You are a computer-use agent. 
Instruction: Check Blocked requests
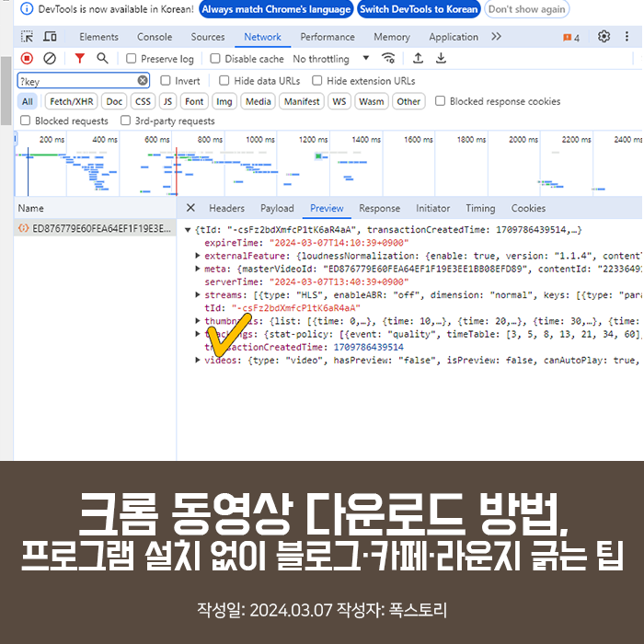tap(26, 121)
